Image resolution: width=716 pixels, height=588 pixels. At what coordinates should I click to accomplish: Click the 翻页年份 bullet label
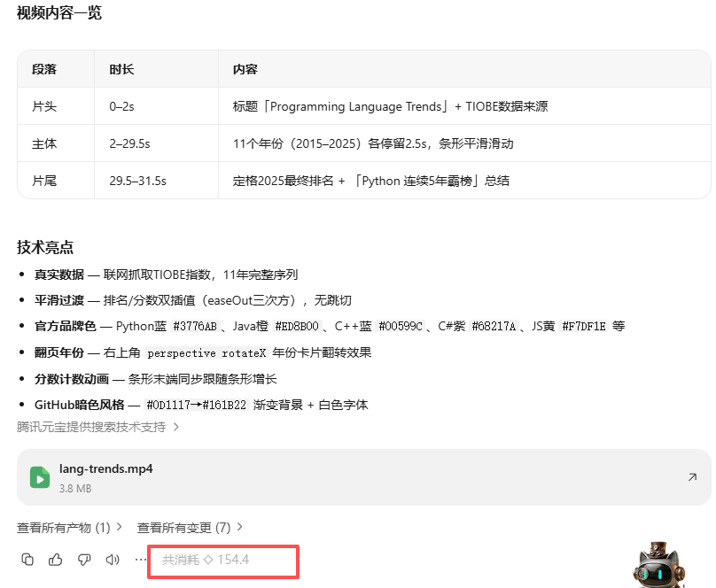[59, 352]
